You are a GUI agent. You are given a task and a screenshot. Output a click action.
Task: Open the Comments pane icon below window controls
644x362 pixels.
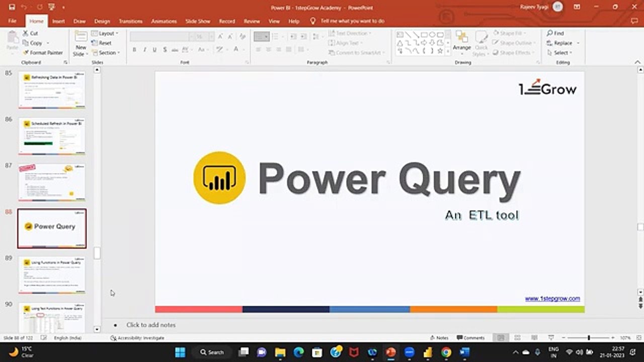pyautogui.click(x=634, y=21)
